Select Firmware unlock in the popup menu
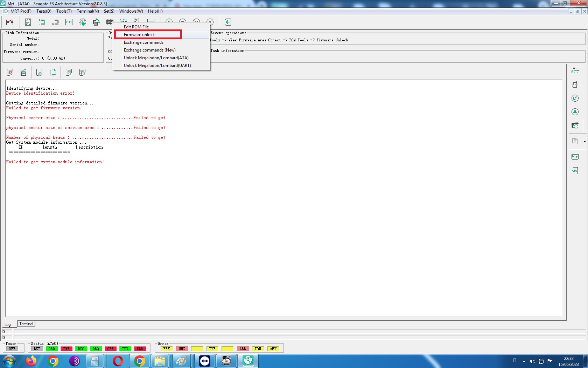The height and width of the screenshot is (368, 588). pyautogui.click(x=161, y=35)
